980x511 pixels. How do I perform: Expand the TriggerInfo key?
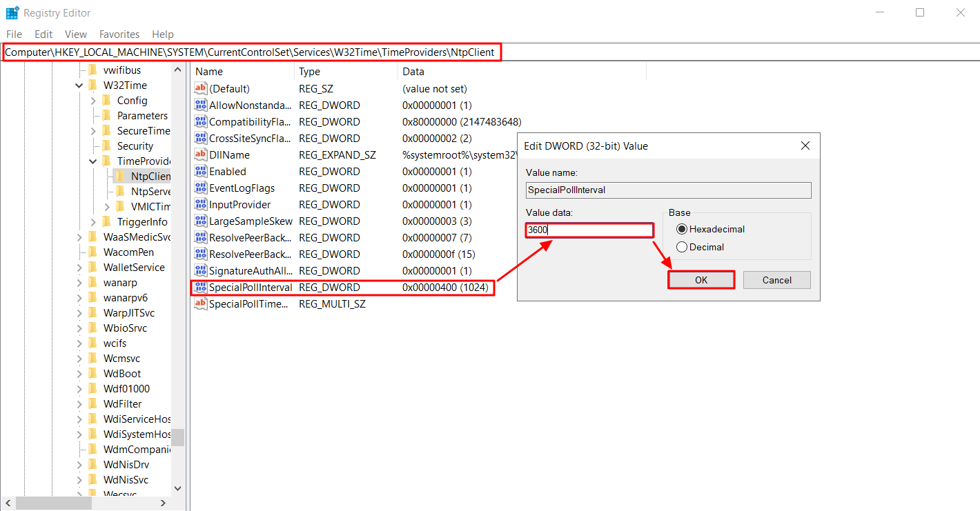[x=93, y=222]
